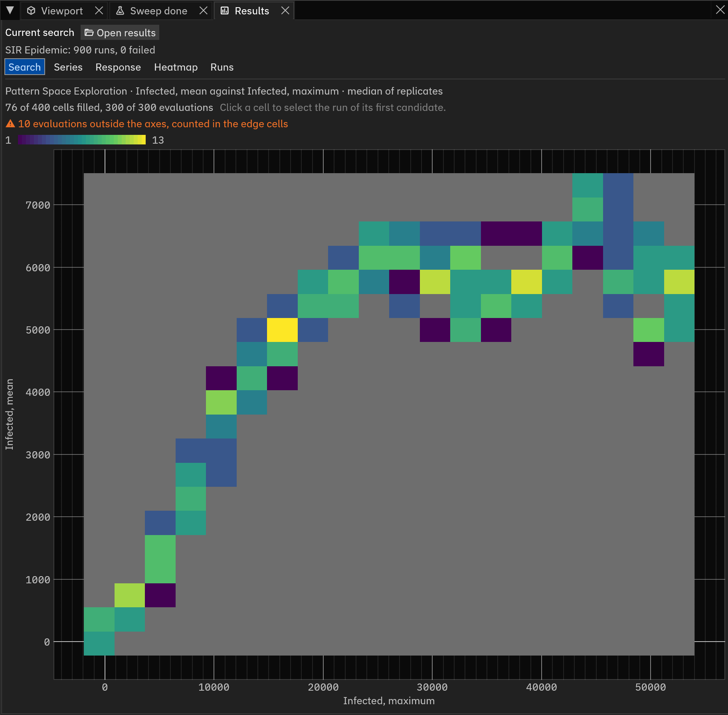The width and height of the screenshot is (728, 715).
Task: Open the tab list dropdown triangle
Action: 10,10
